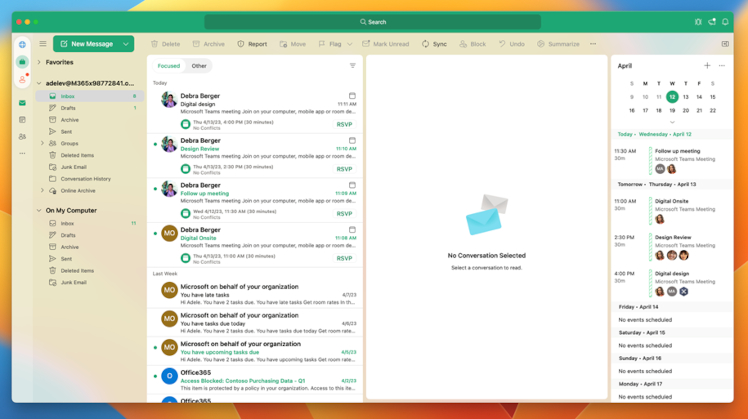Click calendar icon on Digital Onsite email

coord(352,230)
